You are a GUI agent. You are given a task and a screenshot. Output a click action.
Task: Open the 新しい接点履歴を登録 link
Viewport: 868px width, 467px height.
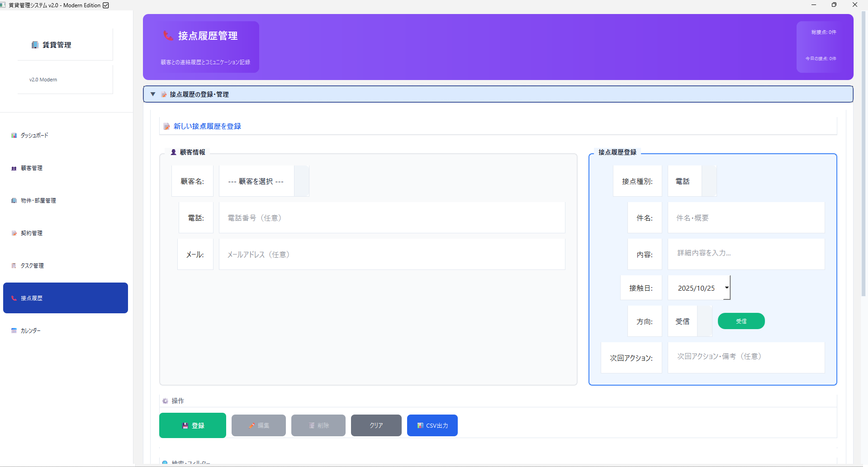tap(206, 126)
